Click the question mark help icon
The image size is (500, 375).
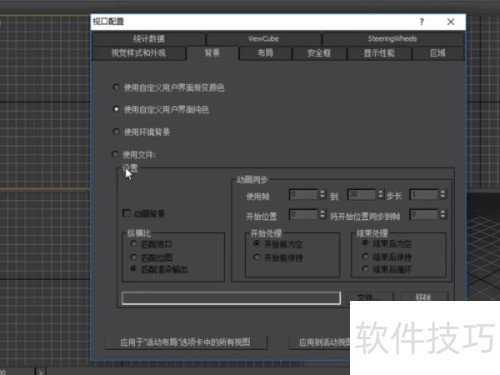tap(422, 22)
